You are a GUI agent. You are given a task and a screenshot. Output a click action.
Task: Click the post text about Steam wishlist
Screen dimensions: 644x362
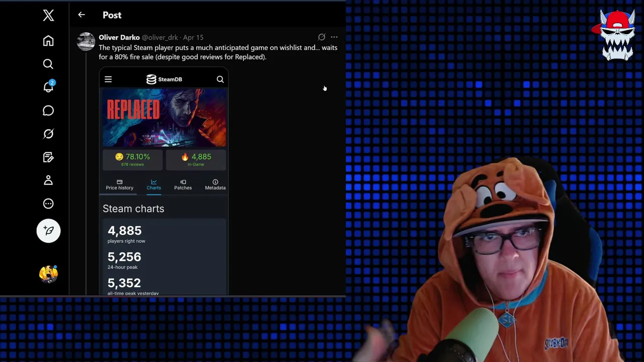pyautogui.click(x=218, y=52)
